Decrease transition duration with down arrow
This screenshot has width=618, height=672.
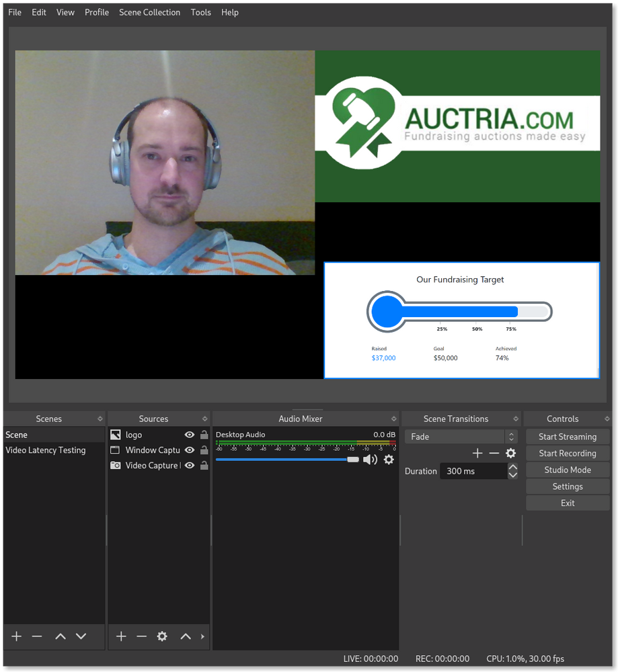tap(512, 475)
